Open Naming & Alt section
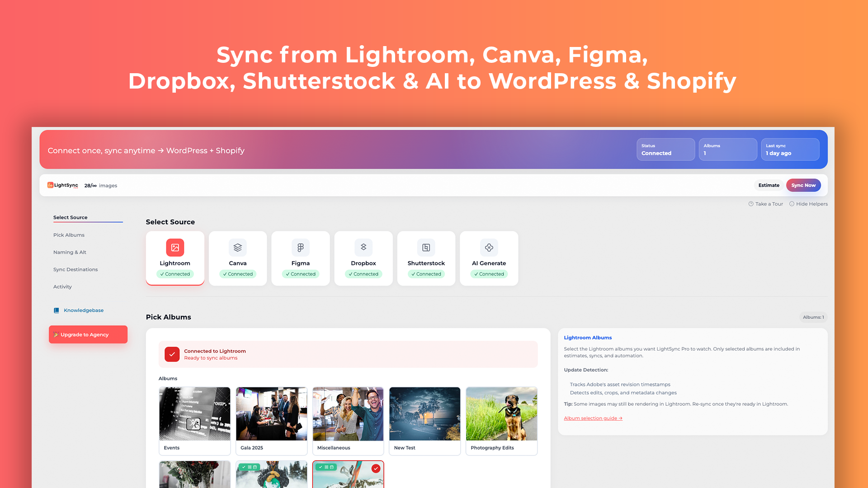 70,252
